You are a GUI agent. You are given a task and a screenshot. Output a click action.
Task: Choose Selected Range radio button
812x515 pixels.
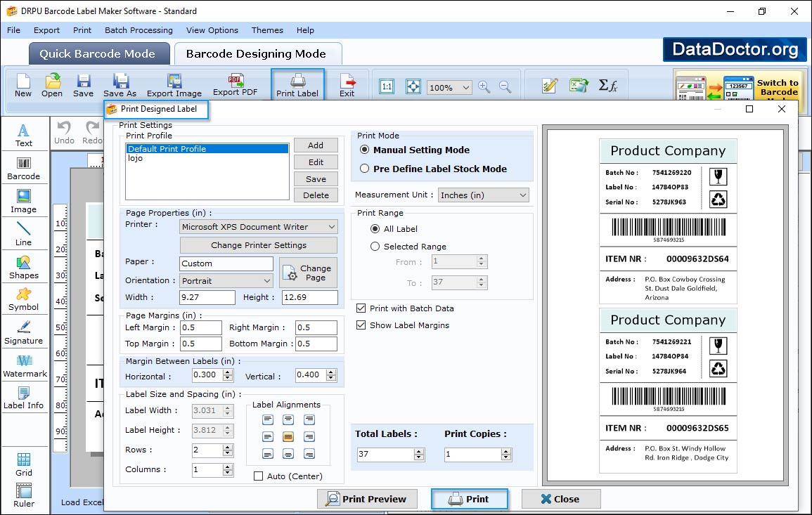click(x=375, y=247)
